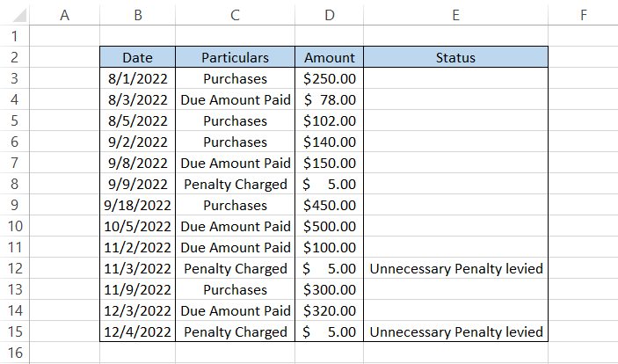Click column D header letter
618x364 pixels.
(330, 14)
